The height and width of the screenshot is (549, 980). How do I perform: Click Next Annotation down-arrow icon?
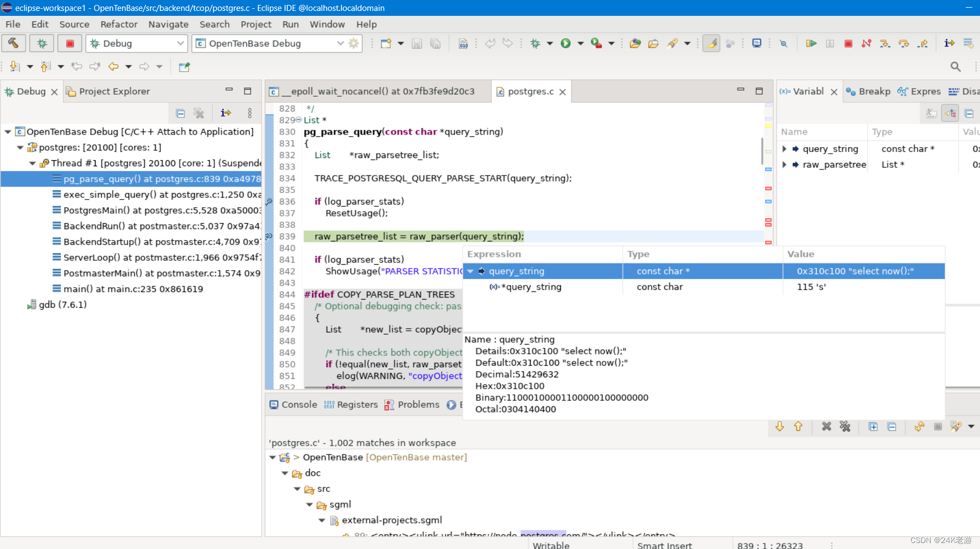(x=14, y=66)
